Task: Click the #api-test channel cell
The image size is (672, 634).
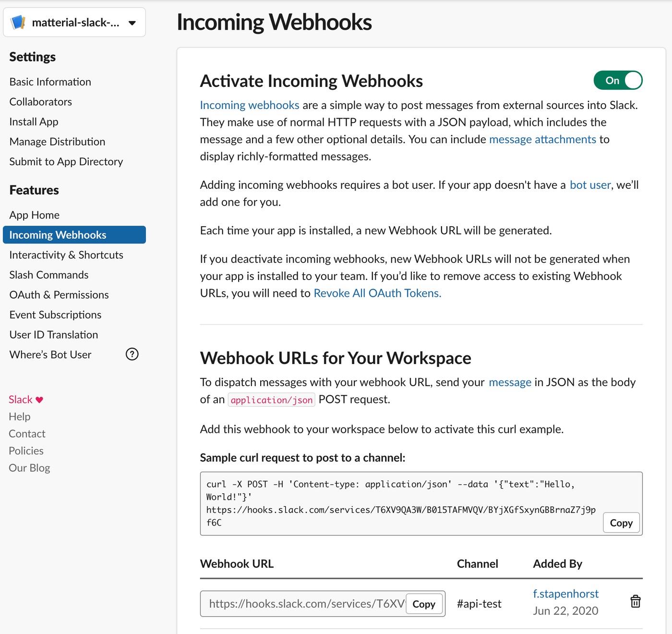Action: tap(479, 604)
